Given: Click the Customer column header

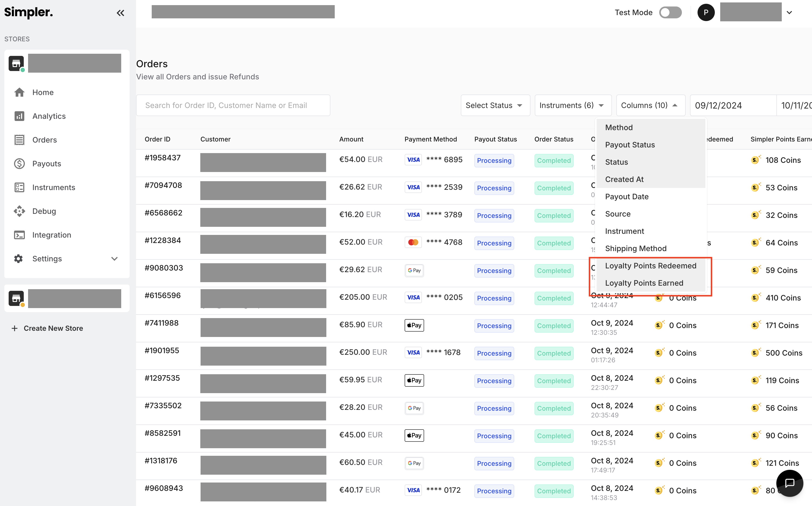Looking at the screenshot, I should [215, 139].
